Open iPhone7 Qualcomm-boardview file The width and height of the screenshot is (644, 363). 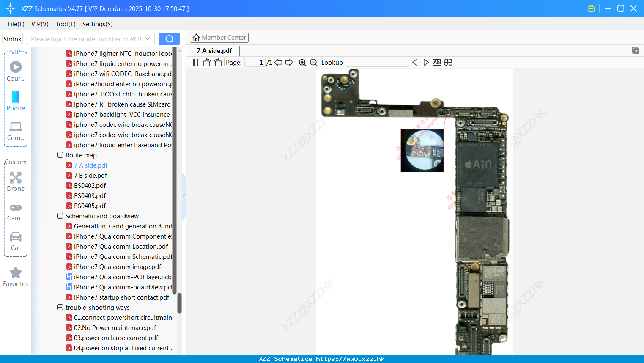[123, 287]
